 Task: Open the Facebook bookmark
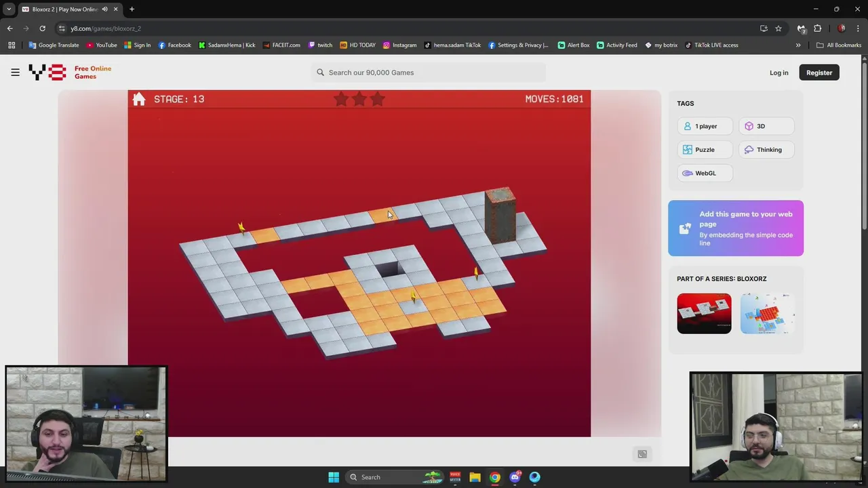[174, 45]
